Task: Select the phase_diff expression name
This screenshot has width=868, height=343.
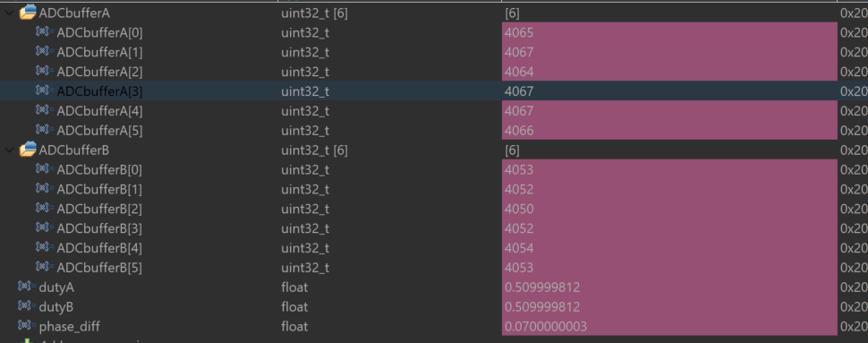Action: click(x=69, y=326)
